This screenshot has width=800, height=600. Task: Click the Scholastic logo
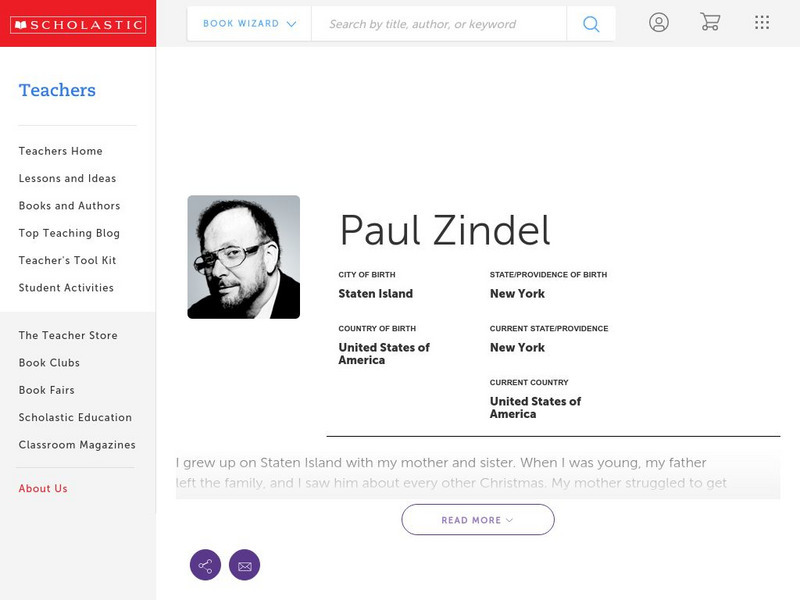77,24
